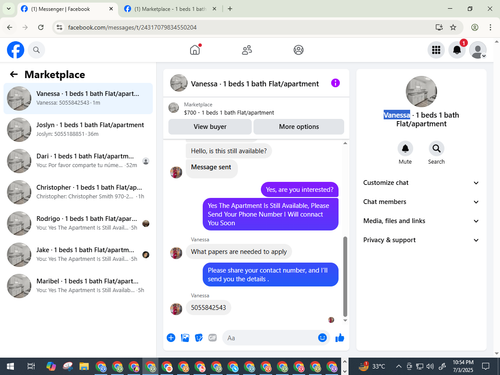Image resolution: width=500 pixels, height=375 pixels.
Task: Mute the Vanessa conversation
Action: pyautogui.click(x=405, y=149)
